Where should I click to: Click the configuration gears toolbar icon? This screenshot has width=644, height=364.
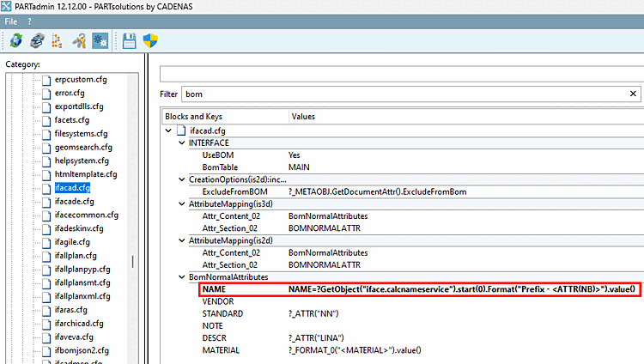[100, 40]
